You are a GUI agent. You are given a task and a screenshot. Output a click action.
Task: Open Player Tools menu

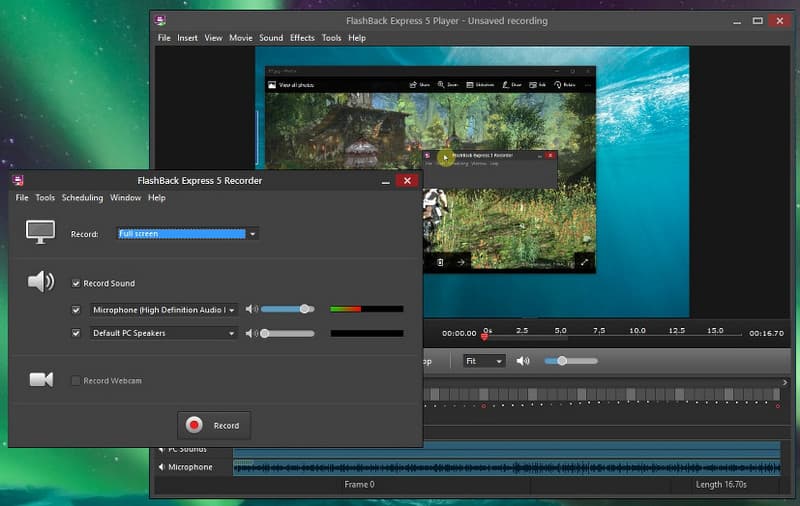(331, 38)
